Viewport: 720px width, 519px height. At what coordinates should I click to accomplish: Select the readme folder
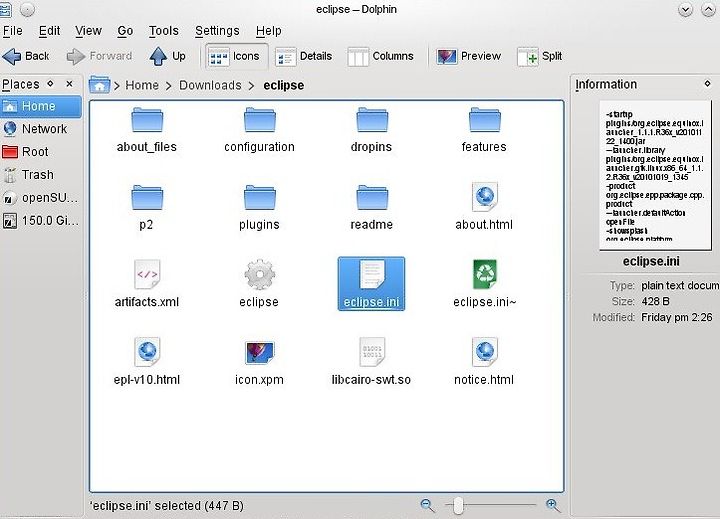tap(371, 208)
